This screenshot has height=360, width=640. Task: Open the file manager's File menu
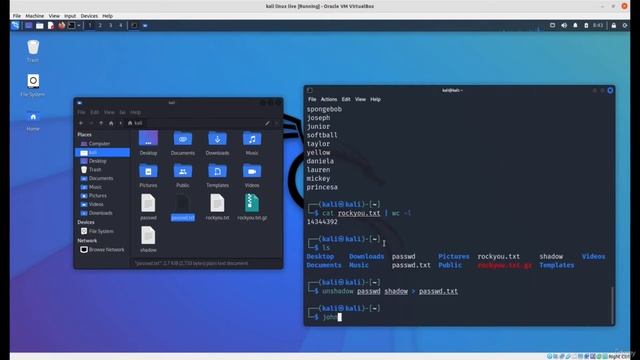click(81, 112)
